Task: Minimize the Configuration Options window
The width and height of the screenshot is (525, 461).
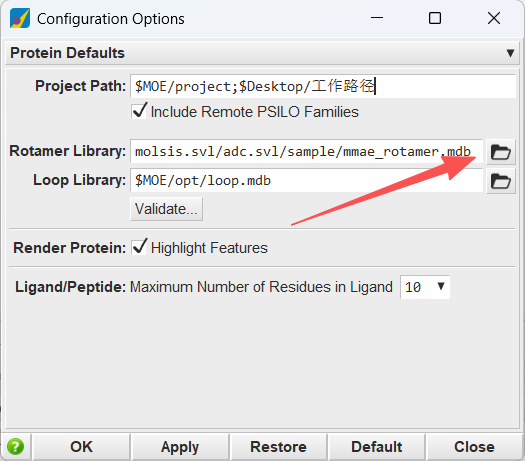Action: pyautogui.click(x=377, y=18)
